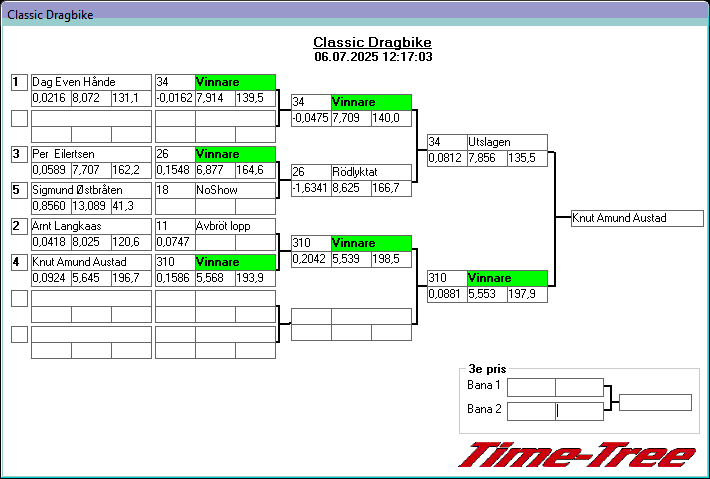This screenshot has height=479, width=710.
Task: Click start number 18 cell
Action: [175, 190]
